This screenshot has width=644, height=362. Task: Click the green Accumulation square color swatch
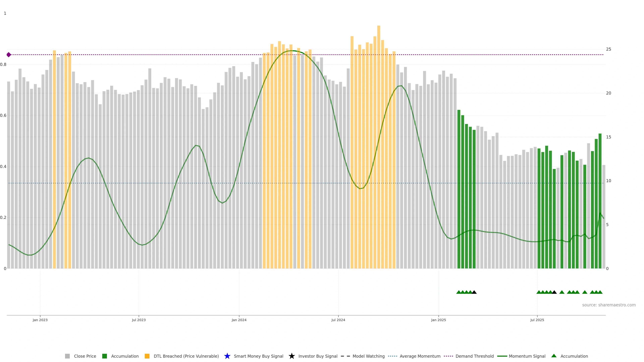(x=104, y=356)
